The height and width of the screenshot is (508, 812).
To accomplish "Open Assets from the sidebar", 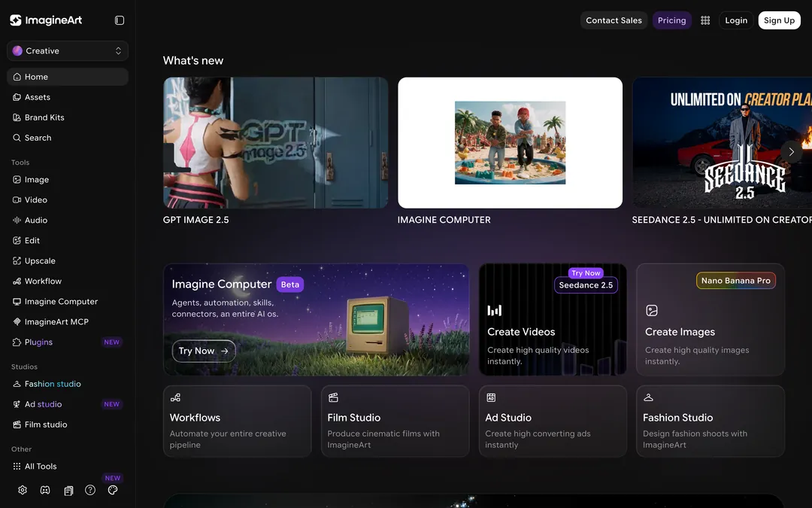I will coord(68,97).
